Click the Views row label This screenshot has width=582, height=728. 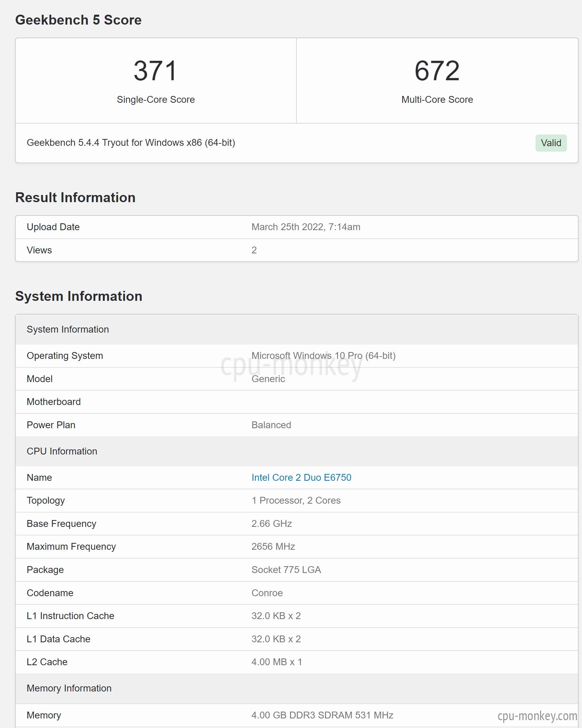point(39,250)
